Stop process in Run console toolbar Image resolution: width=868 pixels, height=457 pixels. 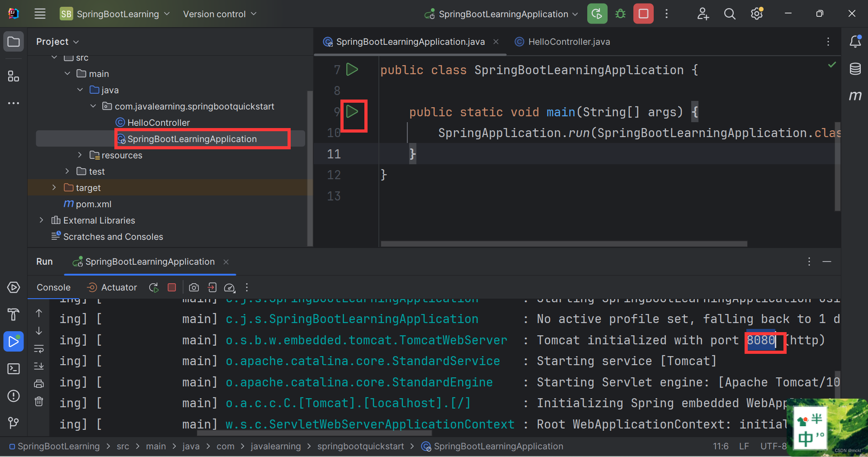(172, 287)
